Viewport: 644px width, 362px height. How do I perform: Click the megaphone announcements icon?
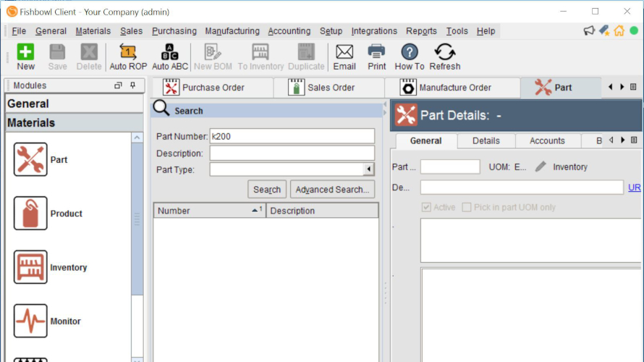(x=589, y=30)
